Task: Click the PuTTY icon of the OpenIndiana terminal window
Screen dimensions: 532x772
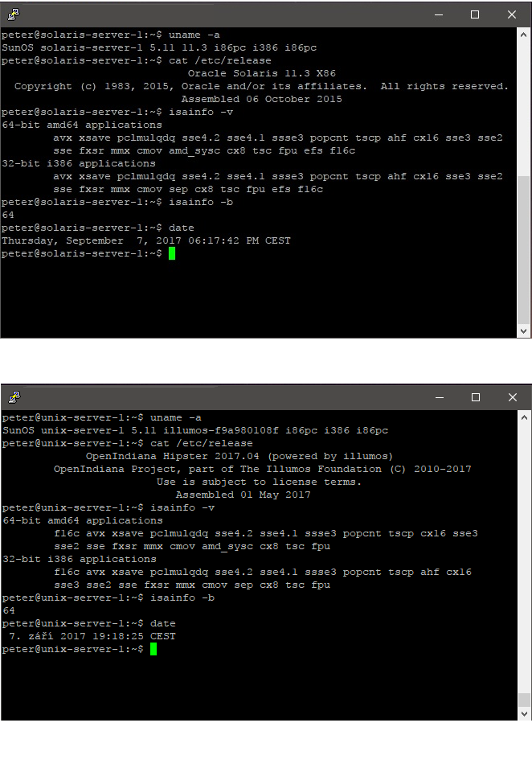Action: click(x=14, y=397)
